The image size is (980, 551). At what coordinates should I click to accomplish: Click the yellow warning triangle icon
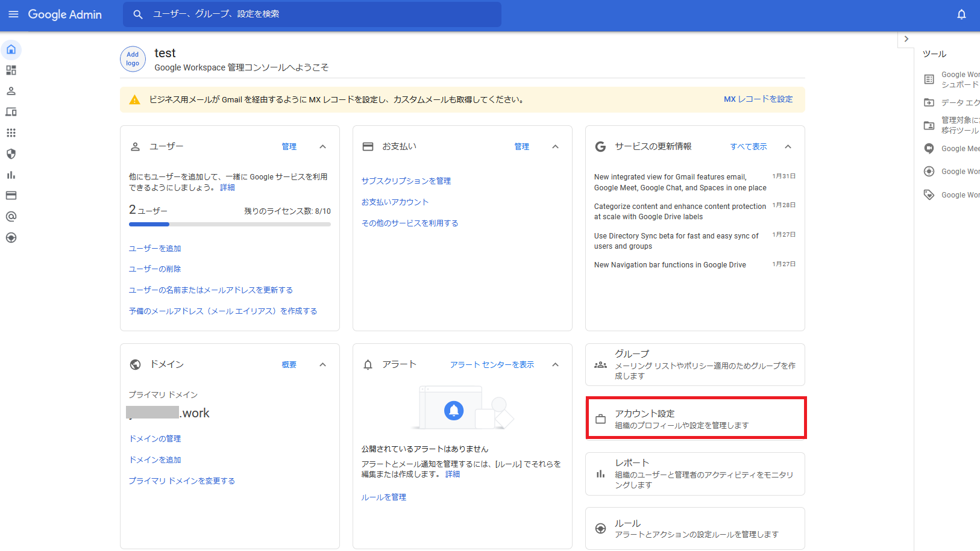tap(134, 100)
